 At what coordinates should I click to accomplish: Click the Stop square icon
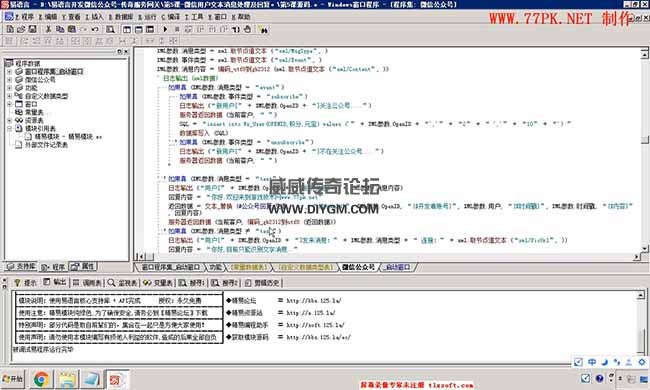tap(177, 29)
